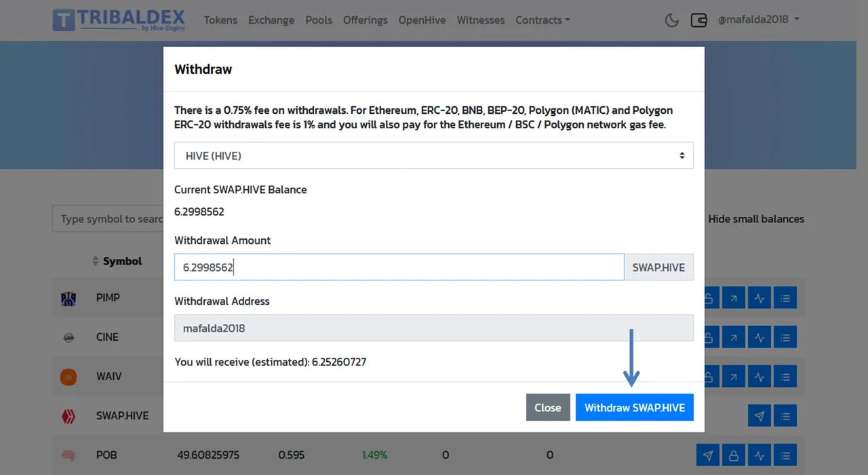Toggle dark mode with the moon icon
This screenshot has height=475, width=868.
(x=671, y=20)
